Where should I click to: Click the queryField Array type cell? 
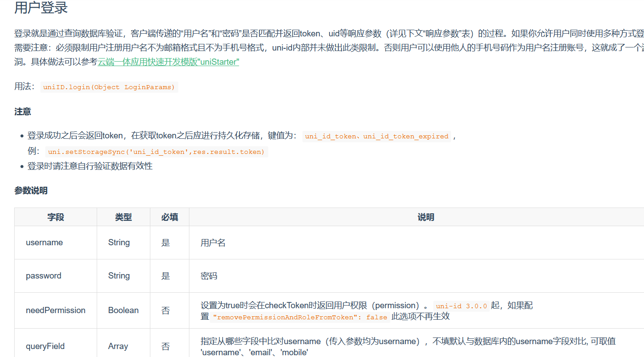pos(118,346)
